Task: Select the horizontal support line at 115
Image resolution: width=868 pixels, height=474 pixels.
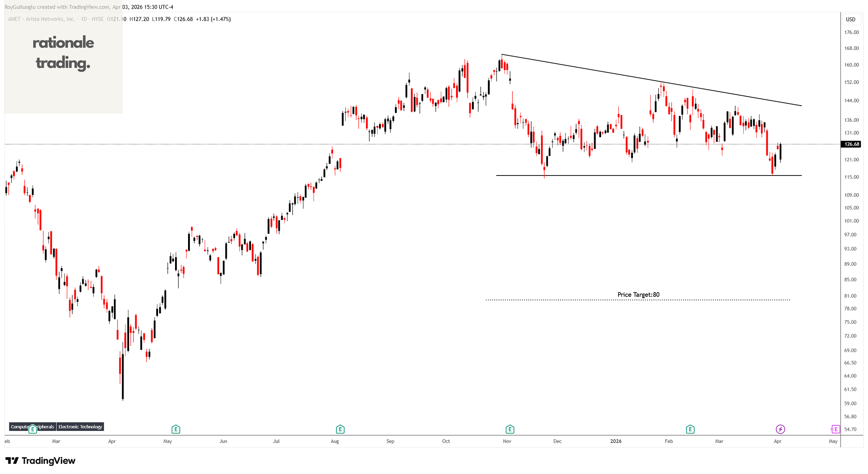Action: point(651,175)
